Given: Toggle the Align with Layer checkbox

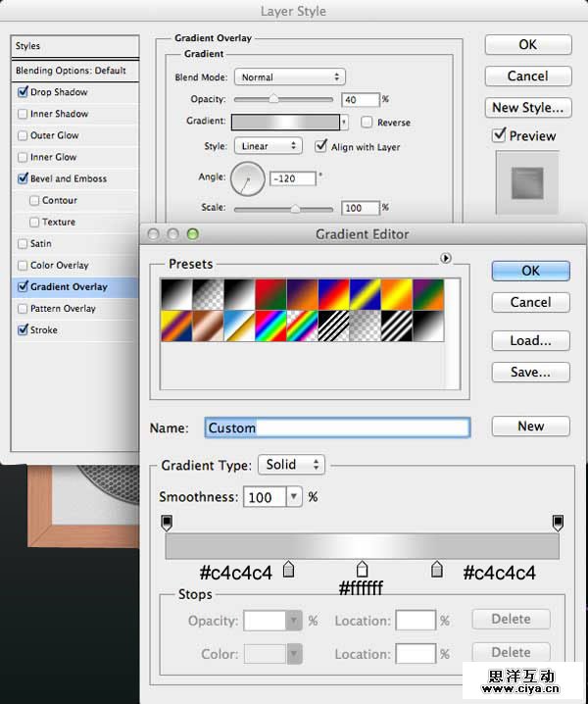Looking at the screenshot, I should (x=321, y=146).
